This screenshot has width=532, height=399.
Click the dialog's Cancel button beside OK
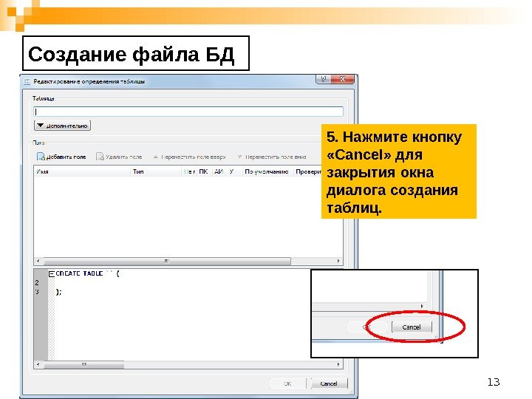329,383
